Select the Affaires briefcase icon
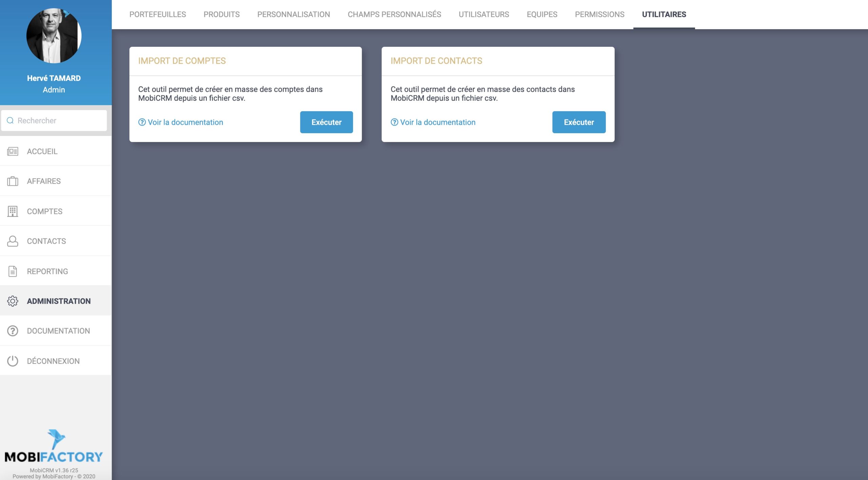868x480 pixels. tap(13, 181)
